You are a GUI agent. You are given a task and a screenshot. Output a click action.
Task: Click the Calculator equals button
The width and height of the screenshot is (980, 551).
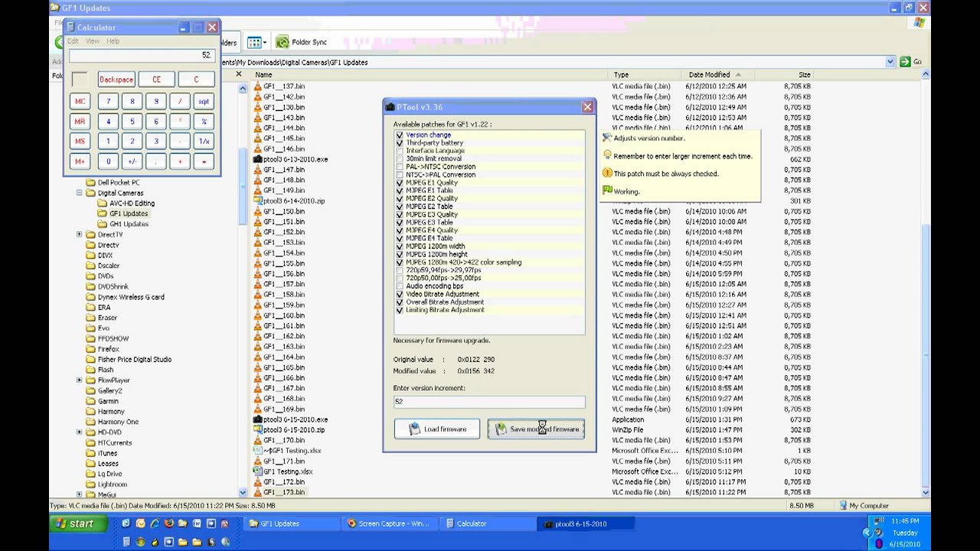click(x=204, y=161)
